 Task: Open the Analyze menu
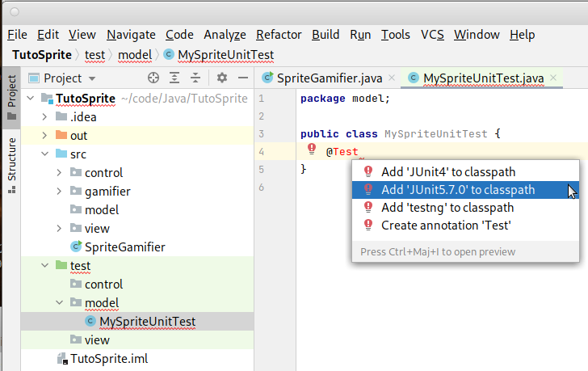[x=225, y=35]
